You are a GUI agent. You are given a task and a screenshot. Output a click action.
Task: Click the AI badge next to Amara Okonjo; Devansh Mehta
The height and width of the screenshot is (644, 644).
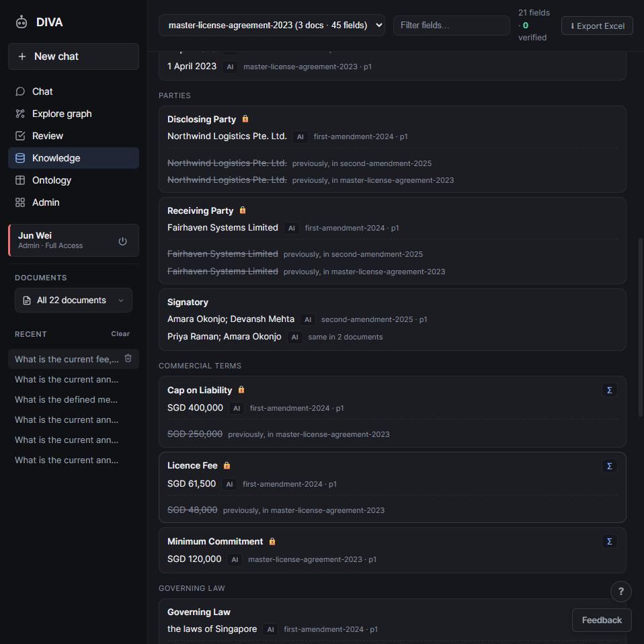pos(308,319)
